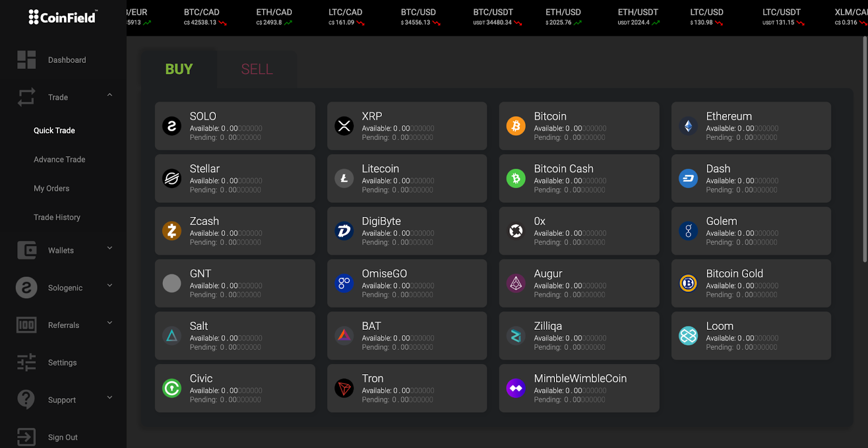
Task: Collapse the Trade menu chevron
Action: 110,95
